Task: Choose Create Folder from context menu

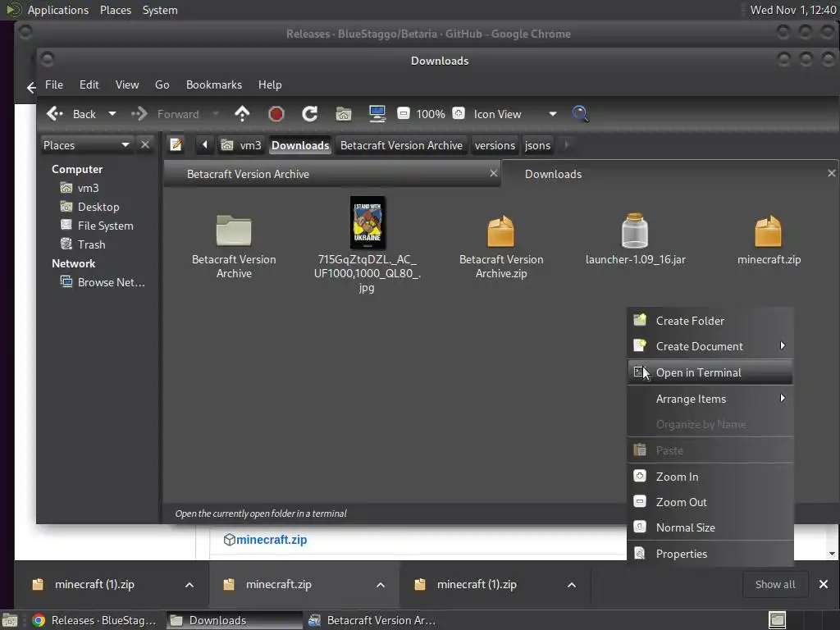Action: pyautogui.click(x=710, y=321)
